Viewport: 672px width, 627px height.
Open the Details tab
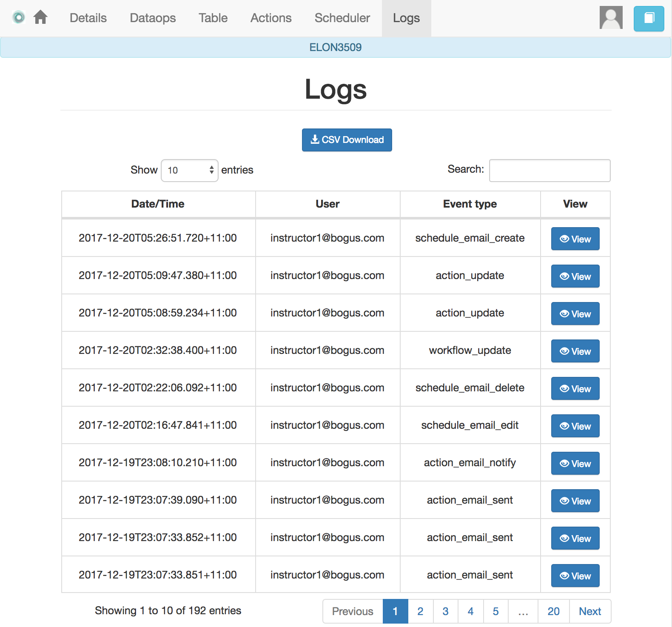[88, 18]
